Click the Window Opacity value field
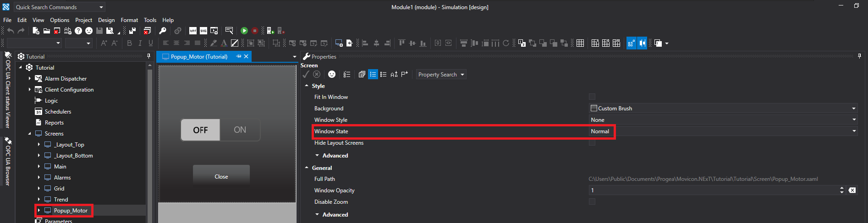This screenshot has width=868, height=223. click(713, 190)
